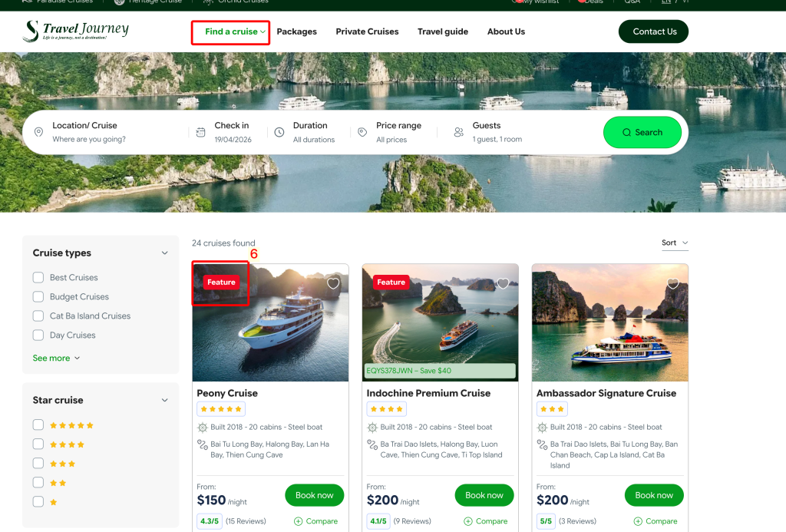
Task: Check the five-star cruise filter
Action: [38, 425]
